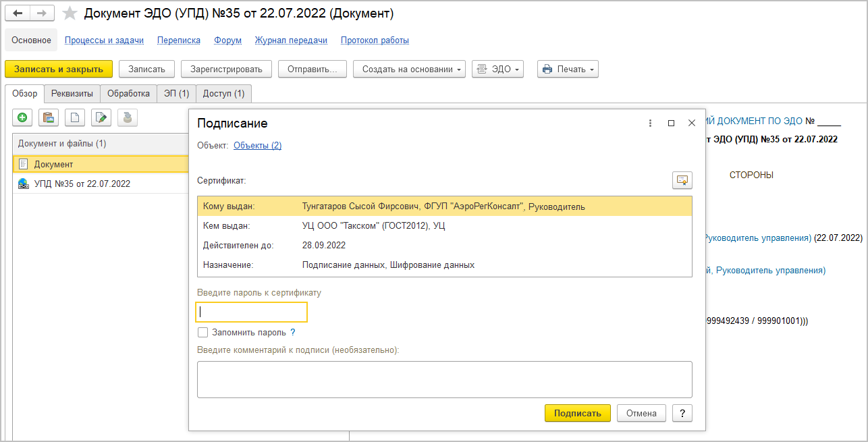Screen dimensions: 868x442
Task: Open the ЭДО dropdown menu
Action: 497,69
